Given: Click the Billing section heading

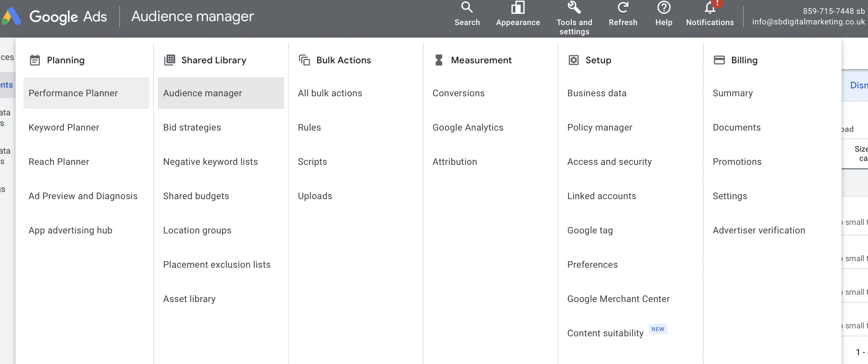Looking at the screenshot, I should [x=744, y=60].
